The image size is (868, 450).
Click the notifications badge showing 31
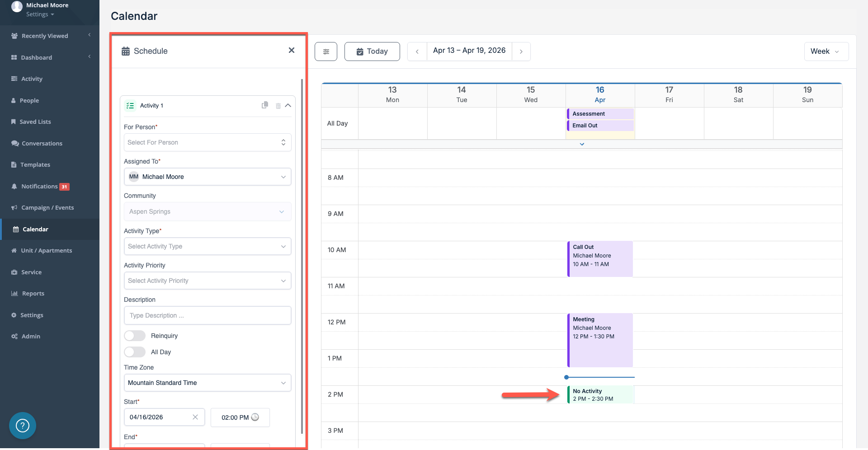(64, 187)
